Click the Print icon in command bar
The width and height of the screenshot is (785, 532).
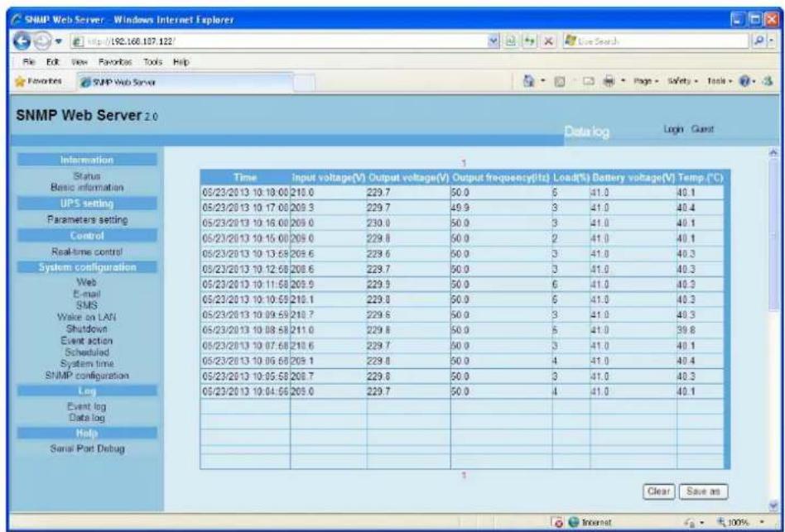point(609,81)
